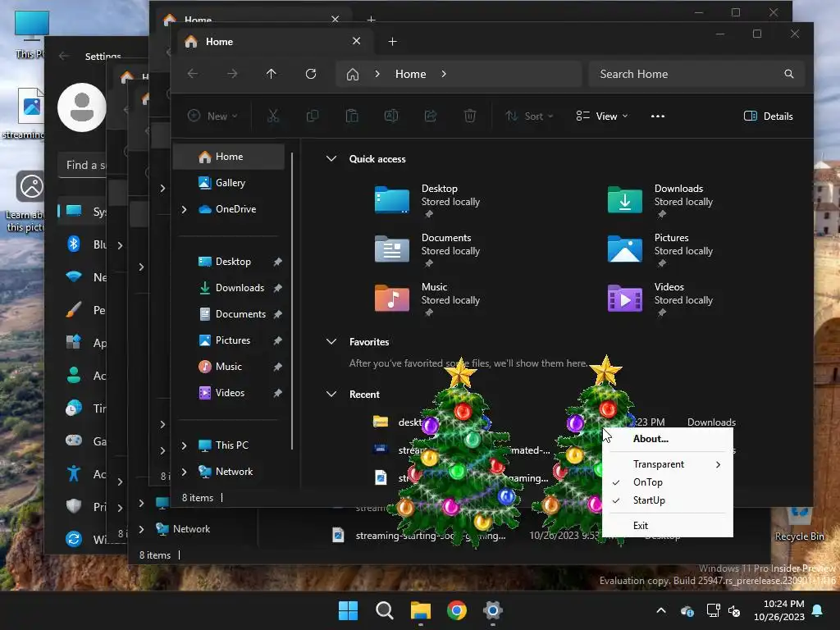
Task: Open clock and date in taskbar
Action: (x=779, y=610)
